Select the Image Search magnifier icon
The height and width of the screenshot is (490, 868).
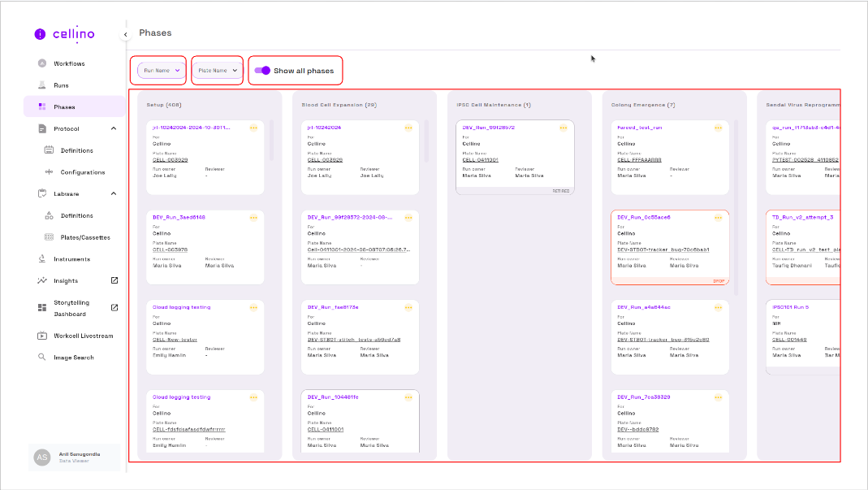[x=41, y=357]
